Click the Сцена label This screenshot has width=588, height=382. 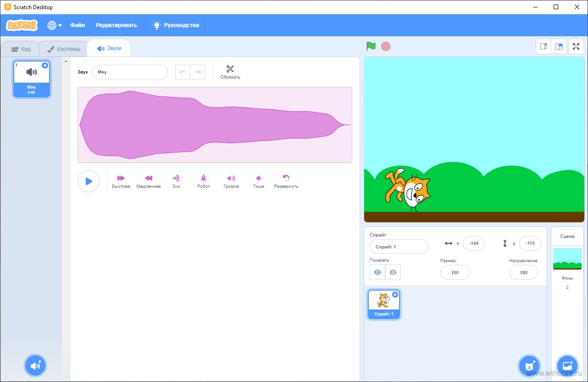point(567,236)
